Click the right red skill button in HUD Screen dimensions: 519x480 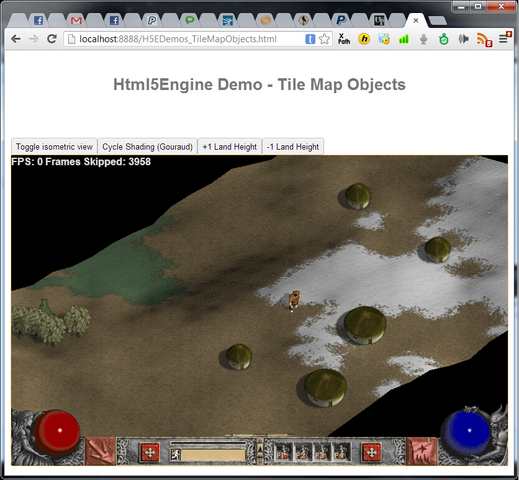point(372,453)
